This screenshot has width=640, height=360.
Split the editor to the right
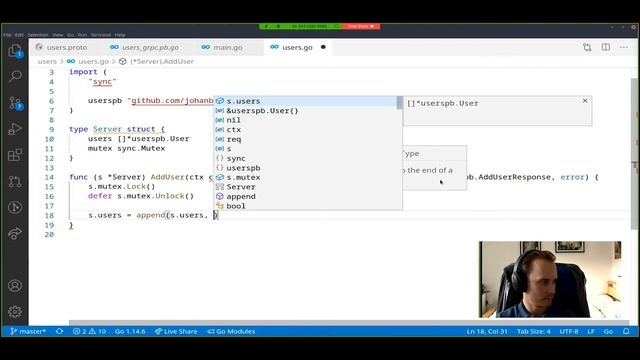coord(606,47)
